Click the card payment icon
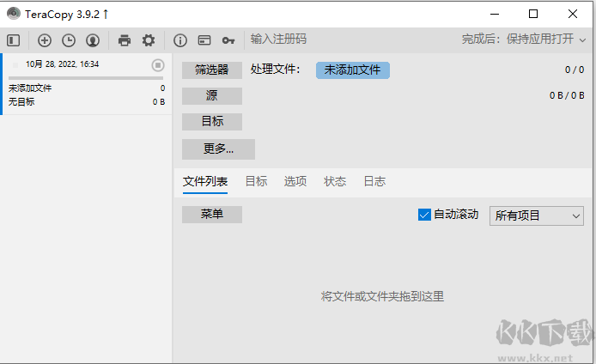The height and width of the screenshot is (364, 596). point(204,40)
